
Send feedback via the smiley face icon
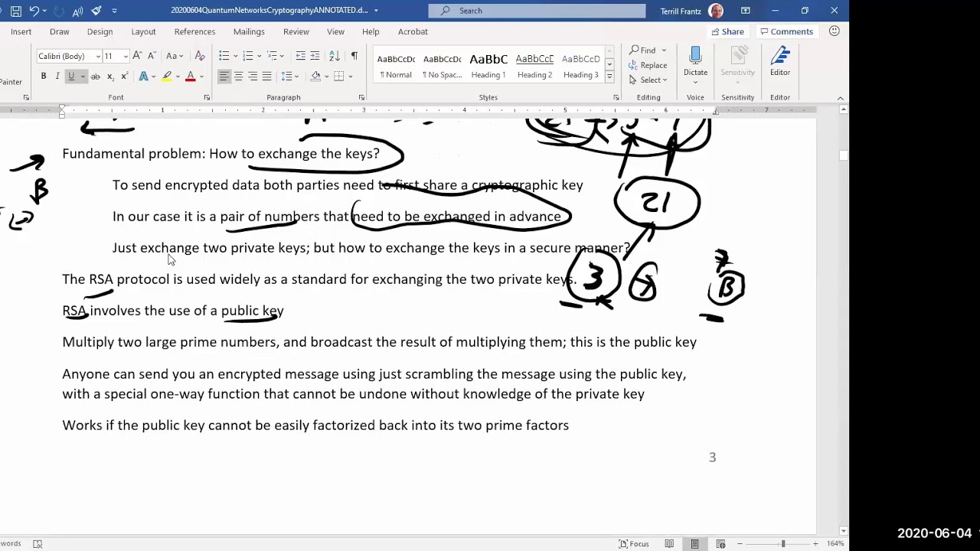point(835,31)
